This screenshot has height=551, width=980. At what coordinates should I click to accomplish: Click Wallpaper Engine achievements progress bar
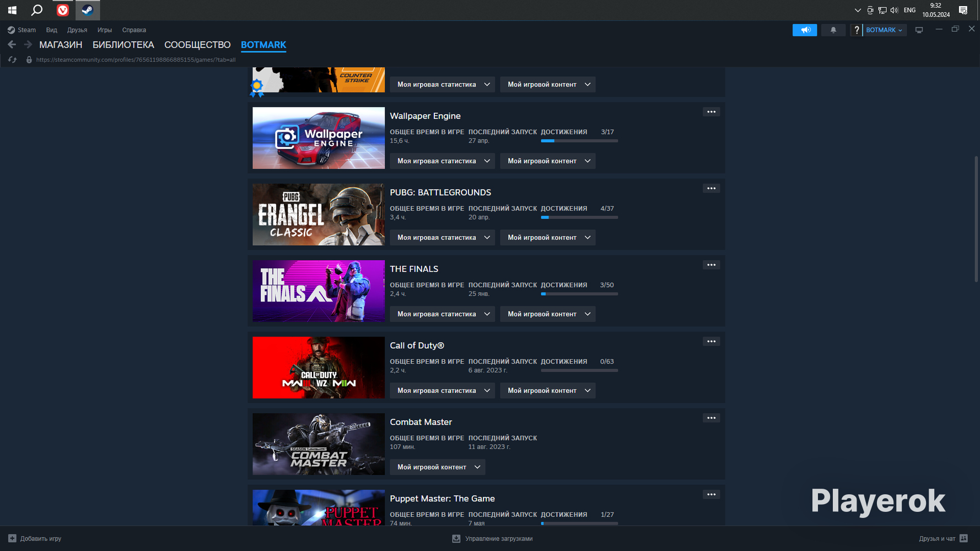pos(579,141)
